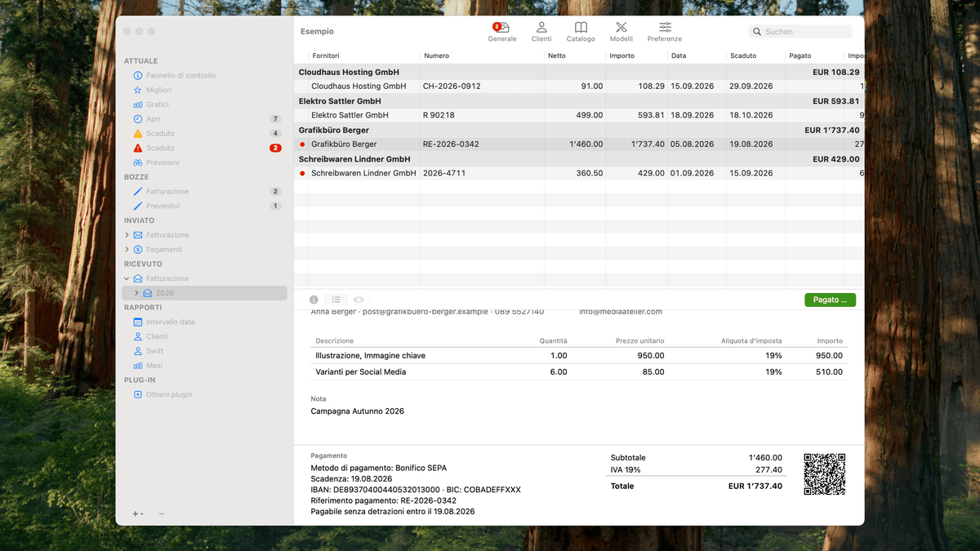Image resolution: width=980 pixels, height=551 pixels.
Task: Sort by the Fornitori column header
Action: [364, 56]
